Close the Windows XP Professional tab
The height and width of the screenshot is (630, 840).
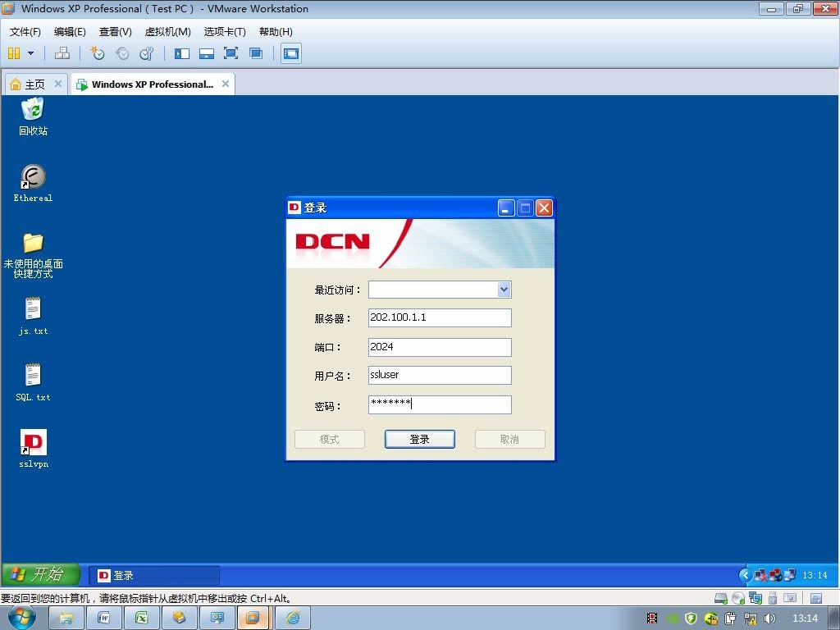click(226, 84)
